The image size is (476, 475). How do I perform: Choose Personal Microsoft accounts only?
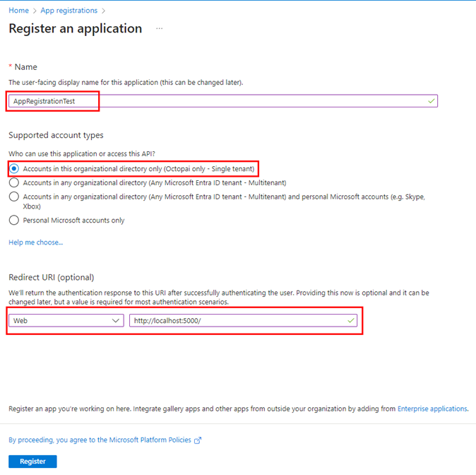(x=13, y=221)
